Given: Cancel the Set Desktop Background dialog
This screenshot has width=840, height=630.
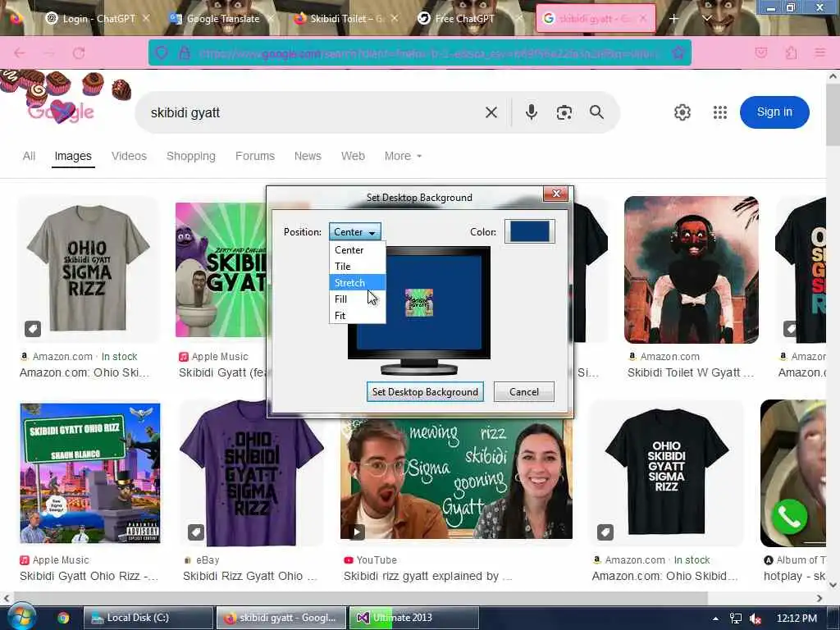Looking at the screenshot, I should [524, 391].
